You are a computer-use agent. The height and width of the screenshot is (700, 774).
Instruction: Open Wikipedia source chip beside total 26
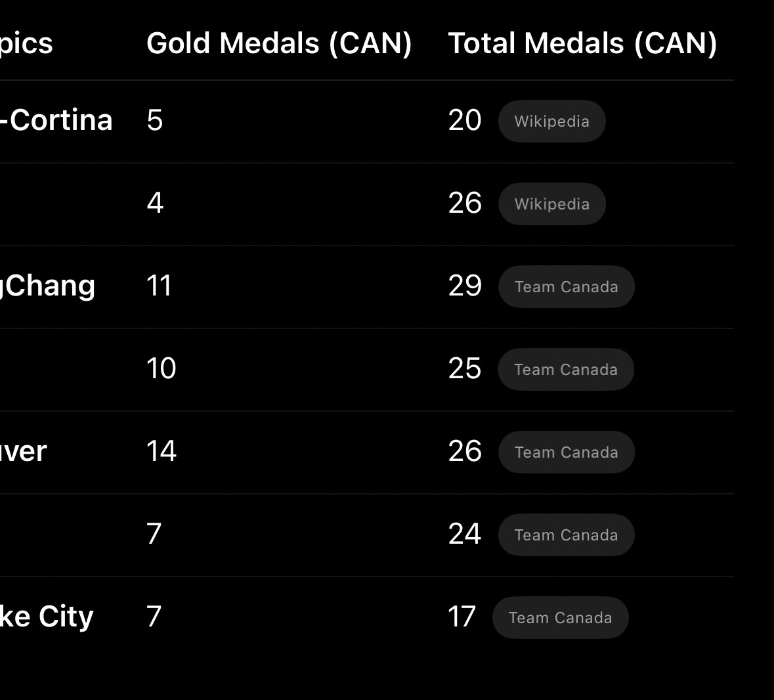[x=551, y=204]
